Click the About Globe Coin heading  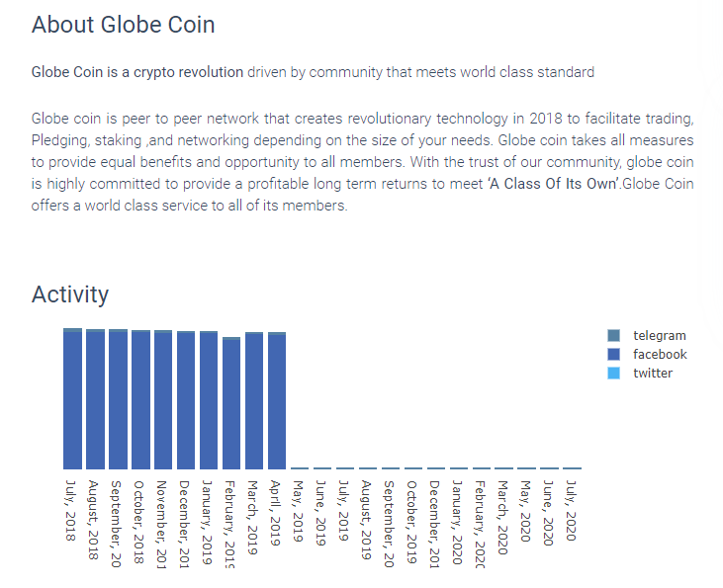(124, 25)
